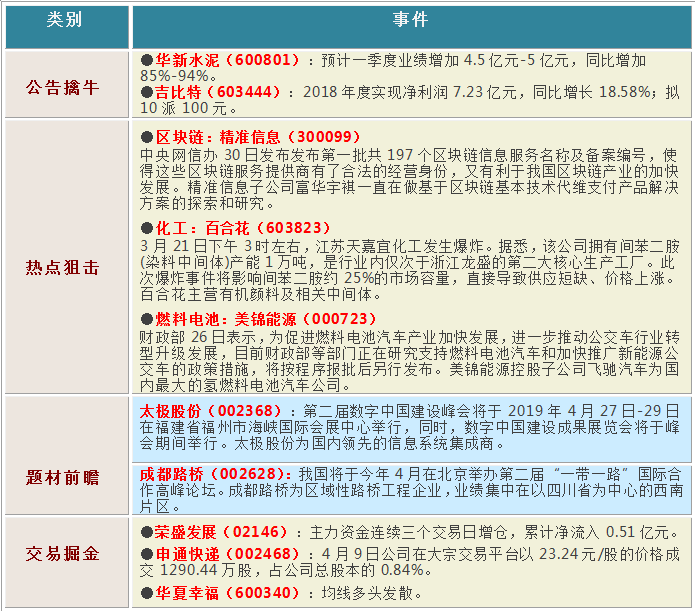Click the text 成都路桥为区域性路桥工程企业
This screenshot has height=611, width=695.
pos(335,490)
